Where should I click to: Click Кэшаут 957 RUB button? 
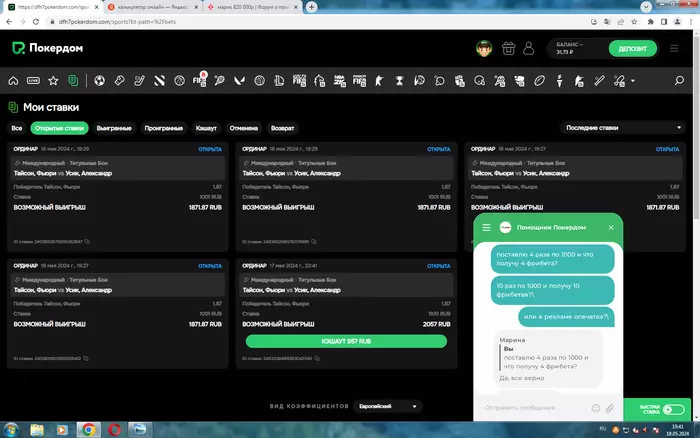(346, 341)
